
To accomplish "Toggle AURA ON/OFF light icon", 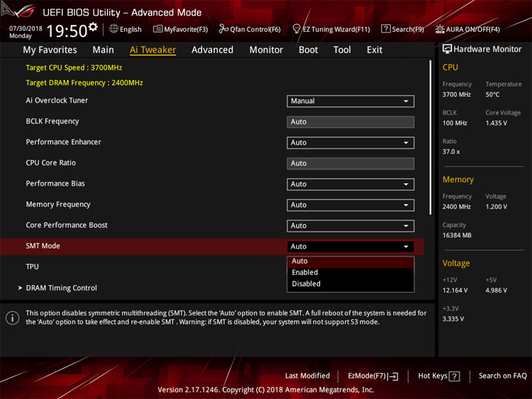I will 440,29.
